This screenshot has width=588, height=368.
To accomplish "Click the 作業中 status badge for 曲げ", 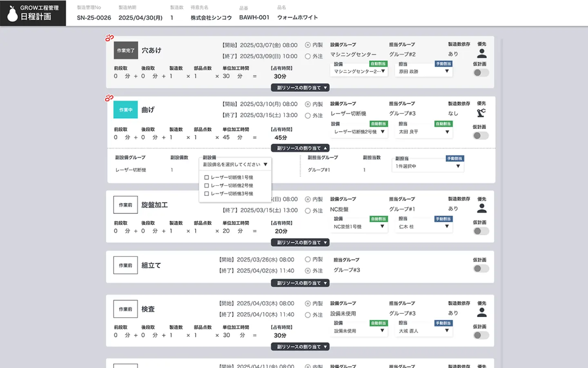I will pyautogui.click(x=126, y=110).
